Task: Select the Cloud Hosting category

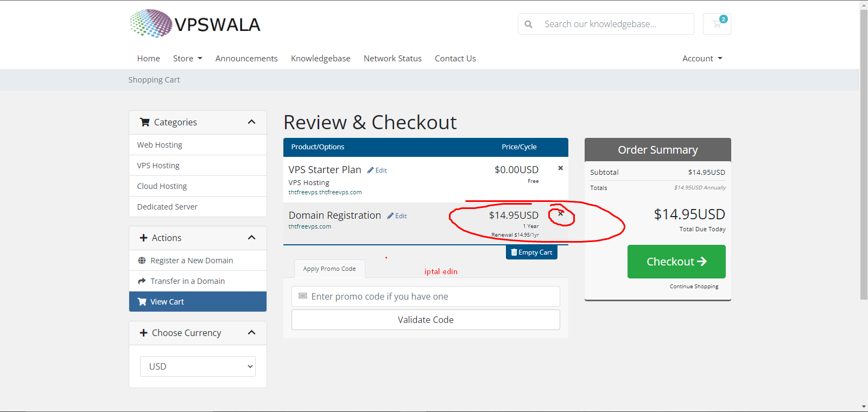Action: tap(198, 186)
